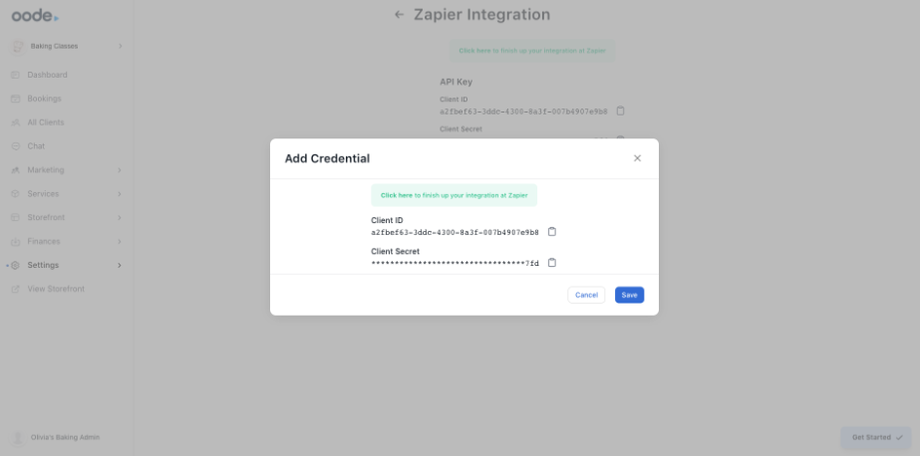Open the Baking Classes workspace switcher
The height and width of the screenshot is (456, 920).
68,46
